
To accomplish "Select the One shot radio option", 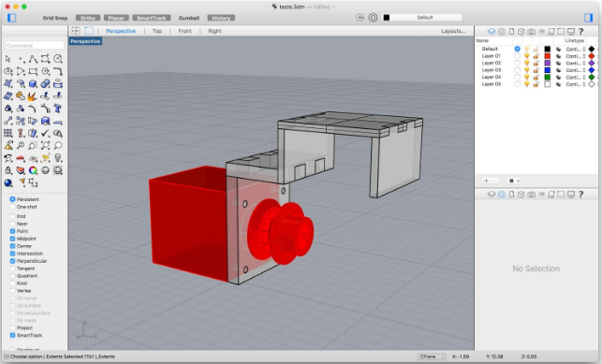I will (12, 207).
